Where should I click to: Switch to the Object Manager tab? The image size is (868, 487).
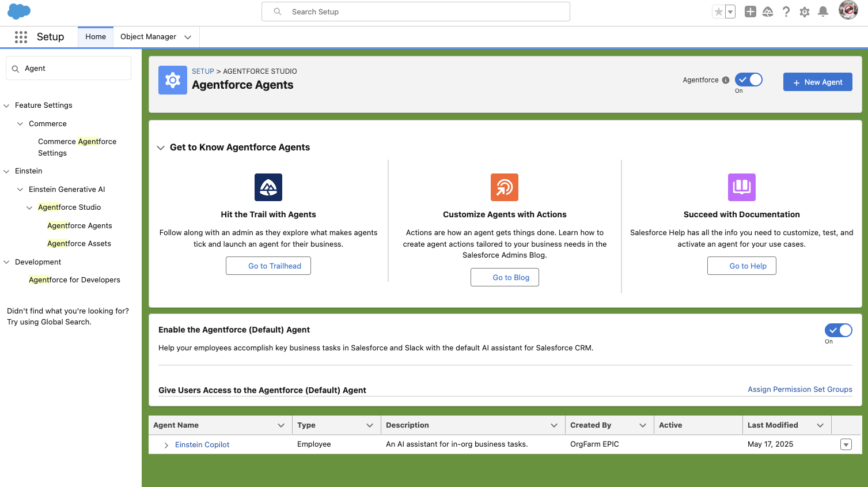click(x=148, y=37)
